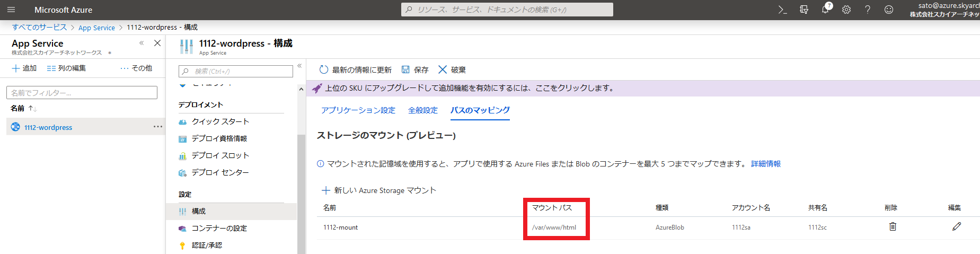This screenshot has height=254, width=980.
Task: Open 詳細情報 link
Action: [x=766, y=164]
